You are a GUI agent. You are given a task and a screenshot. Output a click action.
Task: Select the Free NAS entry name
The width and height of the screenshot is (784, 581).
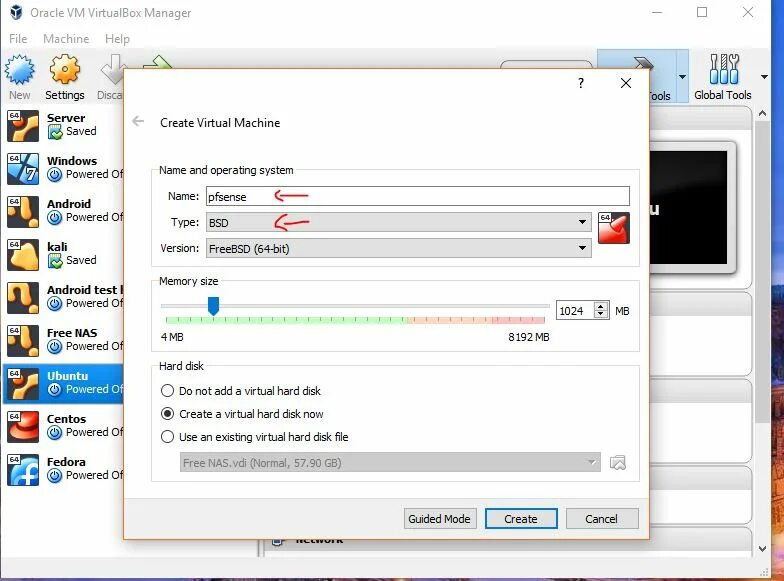click(72, 332)
